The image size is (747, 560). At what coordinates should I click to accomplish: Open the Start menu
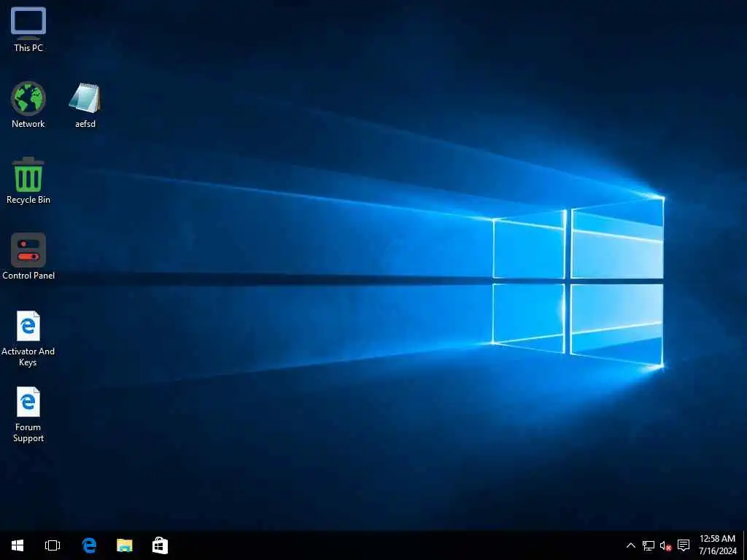pos(18,545)
